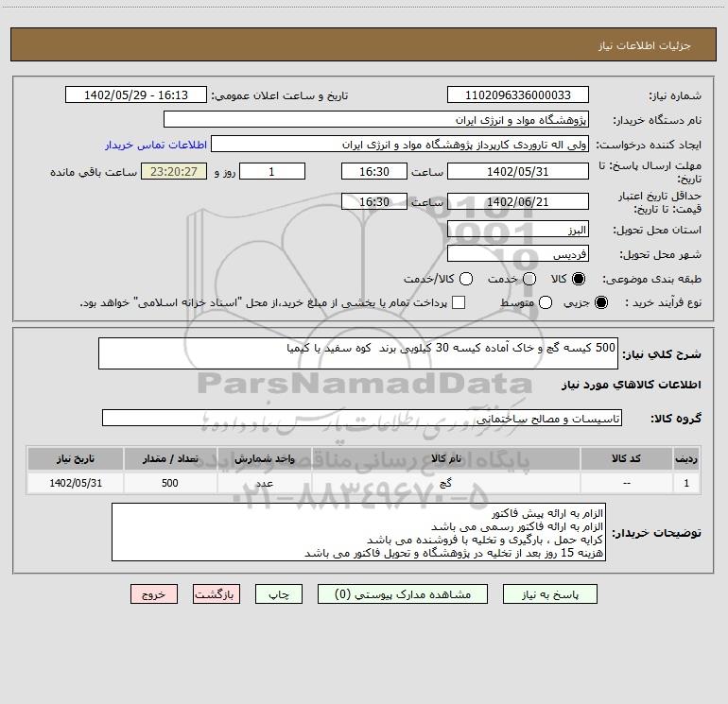Select the کالا radio button
The width and height of the screenshot is (728, 704).
click(x=579, y=279)
